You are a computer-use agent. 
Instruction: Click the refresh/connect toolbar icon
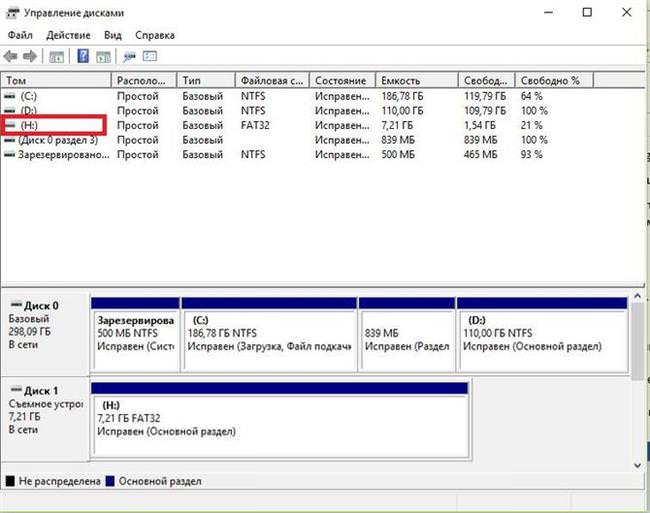point(129,57)
